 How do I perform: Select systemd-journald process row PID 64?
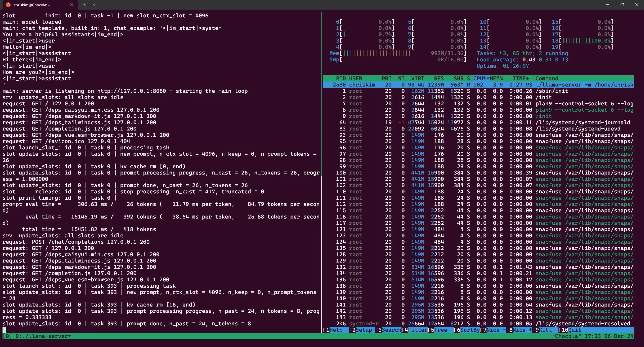(x=478, y=122)
